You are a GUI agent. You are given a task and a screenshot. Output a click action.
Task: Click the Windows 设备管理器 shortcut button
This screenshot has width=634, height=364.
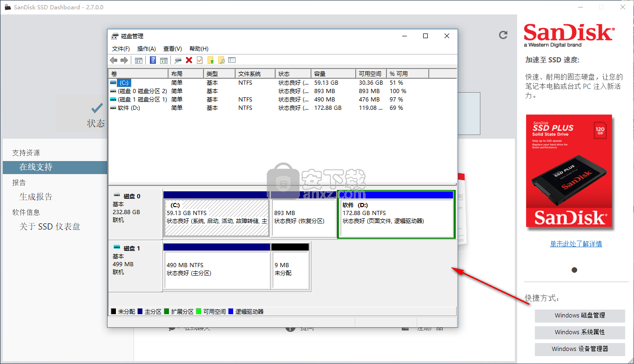coord(580,349)
